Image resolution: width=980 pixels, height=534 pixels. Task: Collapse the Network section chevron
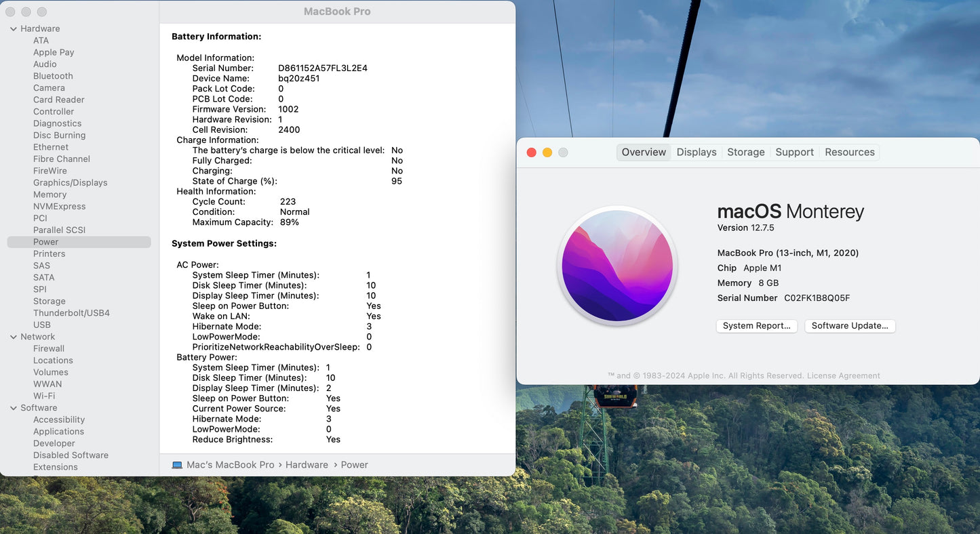coord(14,337)
